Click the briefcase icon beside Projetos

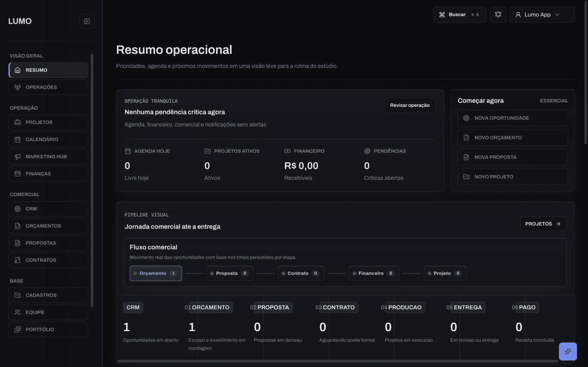(x=18, y=122)
